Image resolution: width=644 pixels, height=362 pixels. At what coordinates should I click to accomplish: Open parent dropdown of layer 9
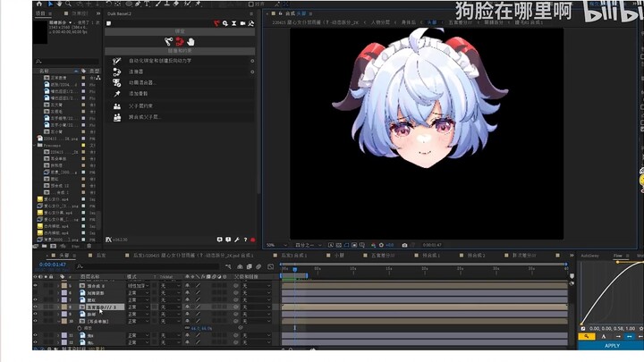(257, 314)
